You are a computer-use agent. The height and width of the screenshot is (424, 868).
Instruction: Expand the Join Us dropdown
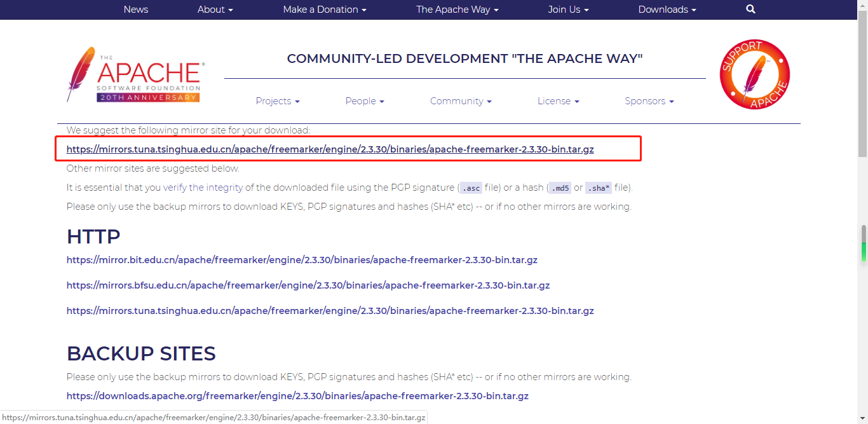pyautogui.click(x=569, y=10)
